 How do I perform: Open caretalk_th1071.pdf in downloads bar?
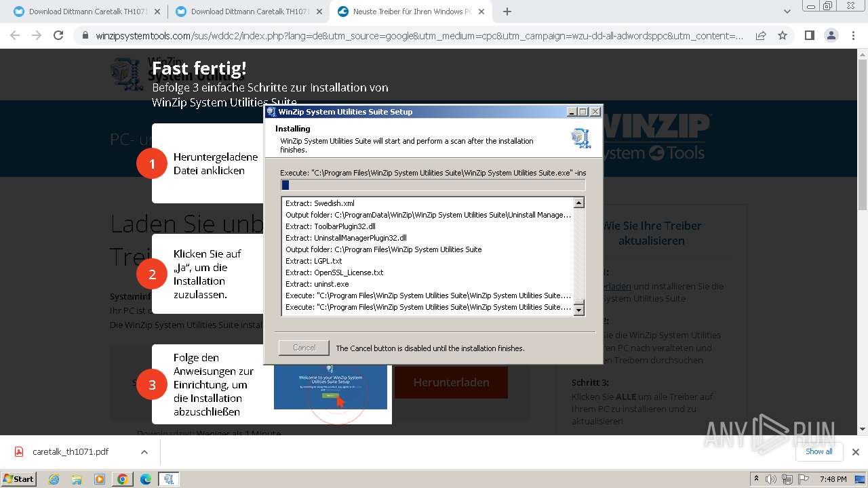(71, 452)
